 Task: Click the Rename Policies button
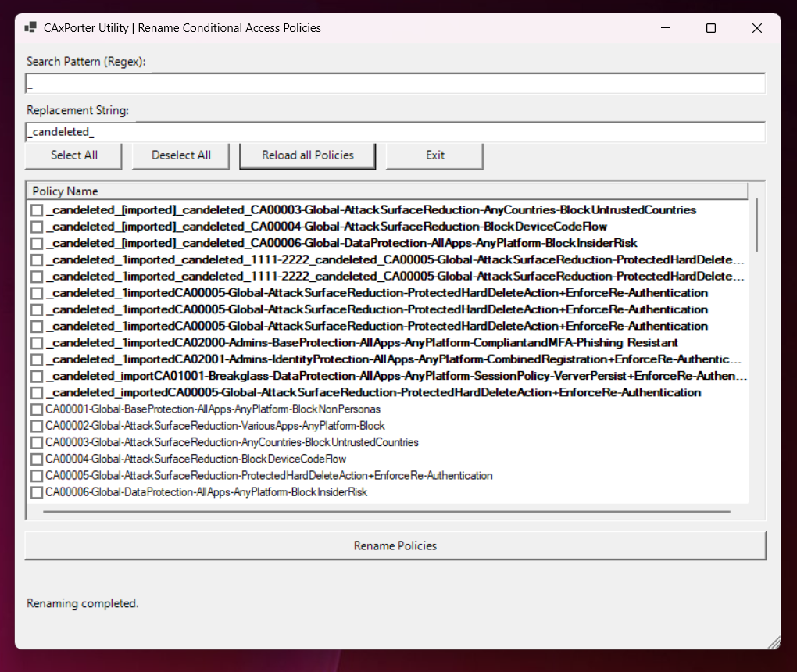click(395, 545)
